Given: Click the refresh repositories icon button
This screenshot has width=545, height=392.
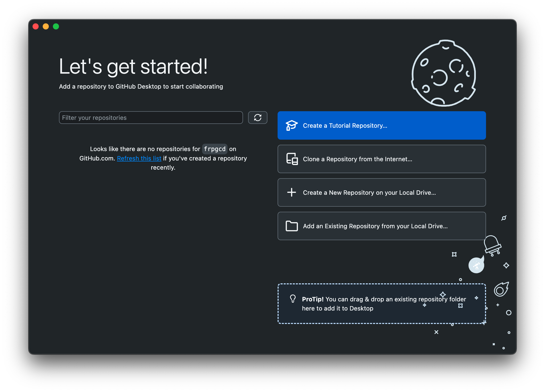Looking at the screenshot, I should pos(258,118).
